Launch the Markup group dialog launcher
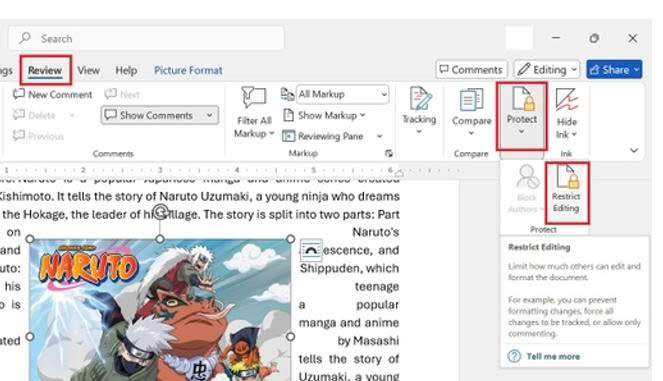This screenshot has width=663, height=381. coord(389,153)
